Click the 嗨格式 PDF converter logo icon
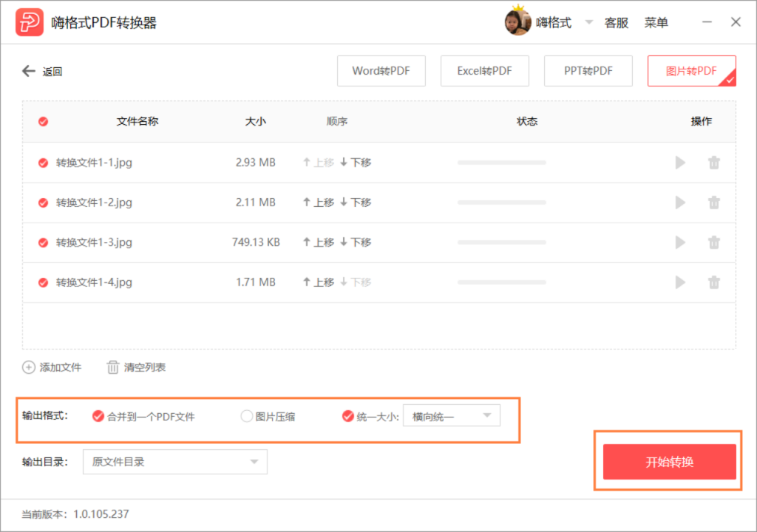Image resolution: width=757 pixels, height=532 pixels. tap(30, 22)
